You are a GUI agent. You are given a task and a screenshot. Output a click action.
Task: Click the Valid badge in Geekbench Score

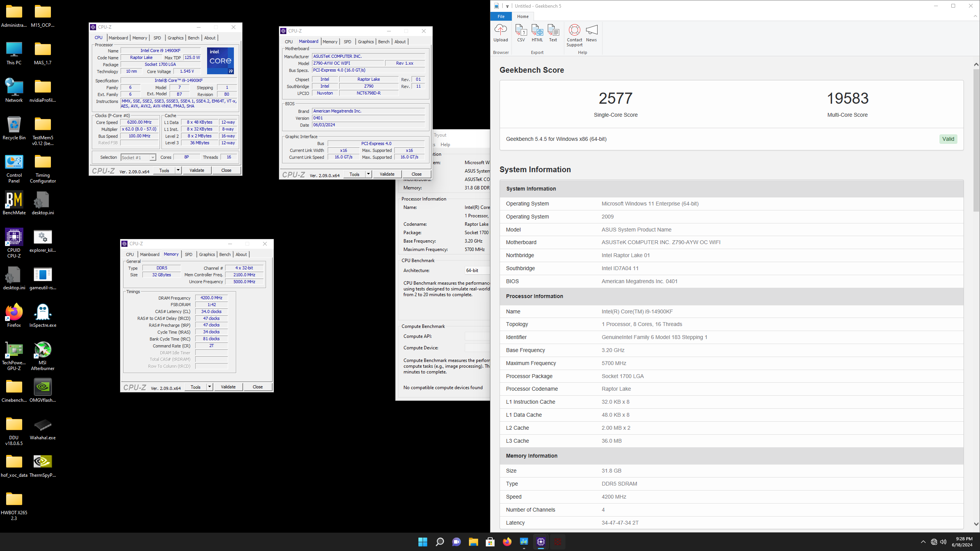coord(948,139)
